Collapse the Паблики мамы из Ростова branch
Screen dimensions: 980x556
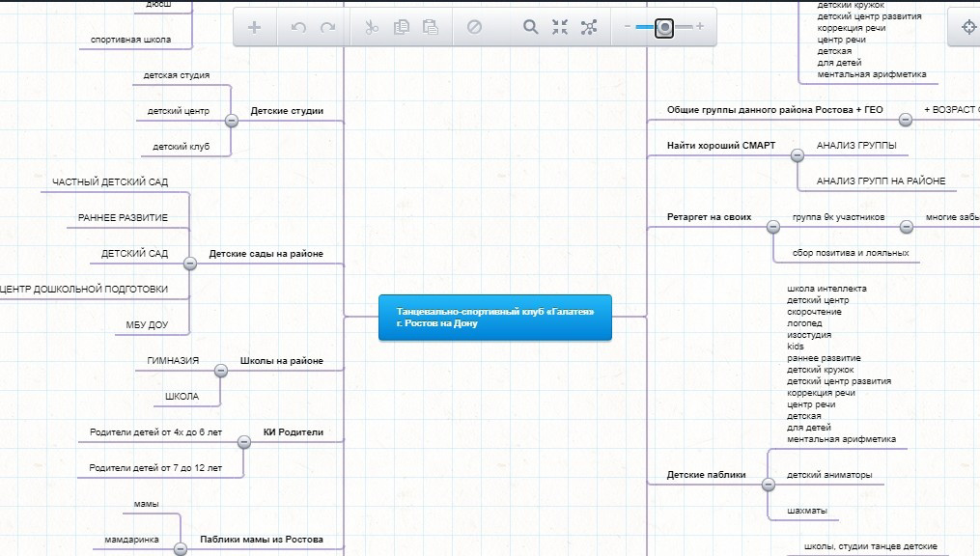click(x=180, y=549)
